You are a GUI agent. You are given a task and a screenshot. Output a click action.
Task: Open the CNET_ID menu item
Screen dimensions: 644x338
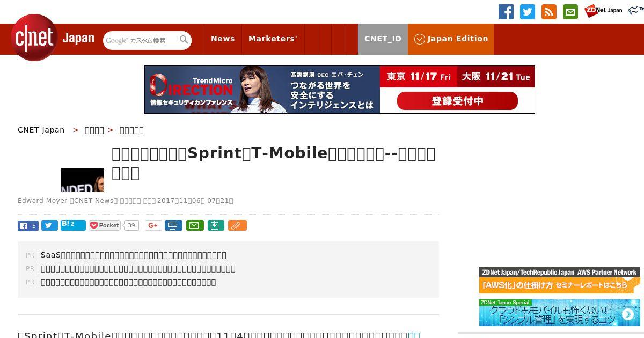(383, 39)
